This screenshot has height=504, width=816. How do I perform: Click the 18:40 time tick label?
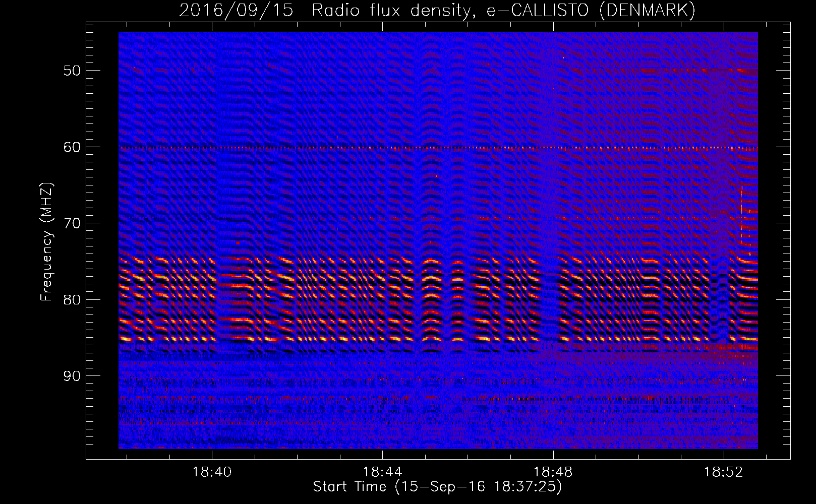(212, 472)
